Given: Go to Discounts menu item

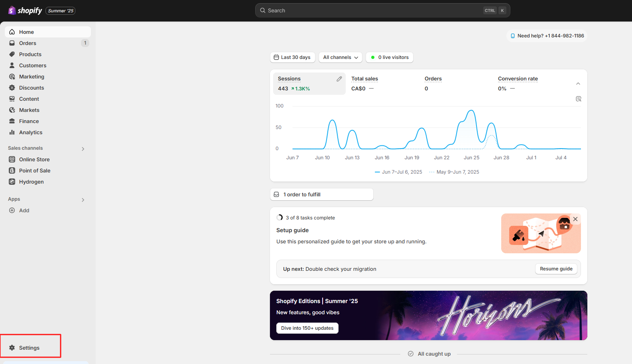Looking at the screenshot, I should tap(48, 88).
